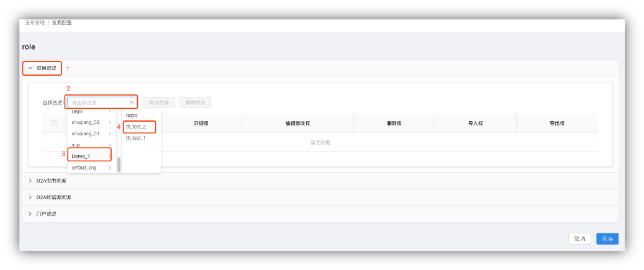Click the 添加资源 button
The height and width of the screenshot is (270, 644).
(158, 102)
